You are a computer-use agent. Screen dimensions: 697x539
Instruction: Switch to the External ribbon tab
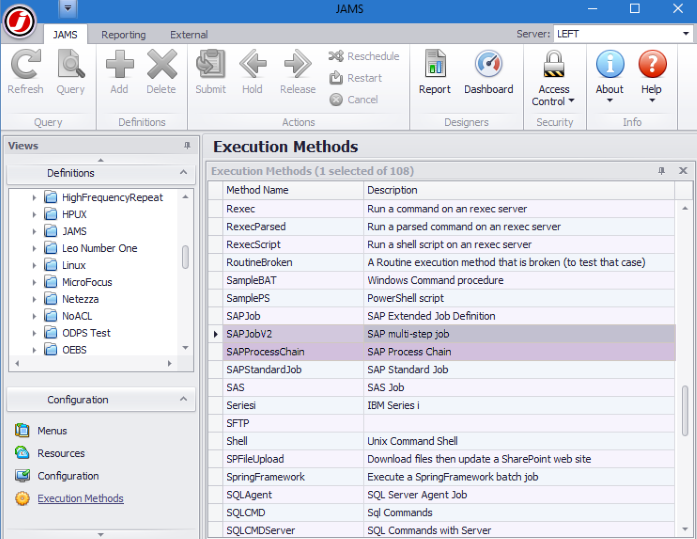188,34
